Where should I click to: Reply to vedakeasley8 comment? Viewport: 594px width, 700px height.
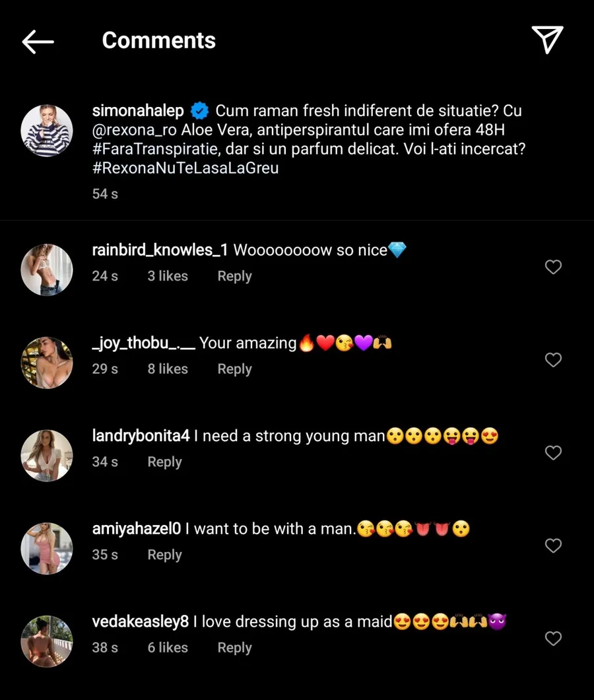234,648
